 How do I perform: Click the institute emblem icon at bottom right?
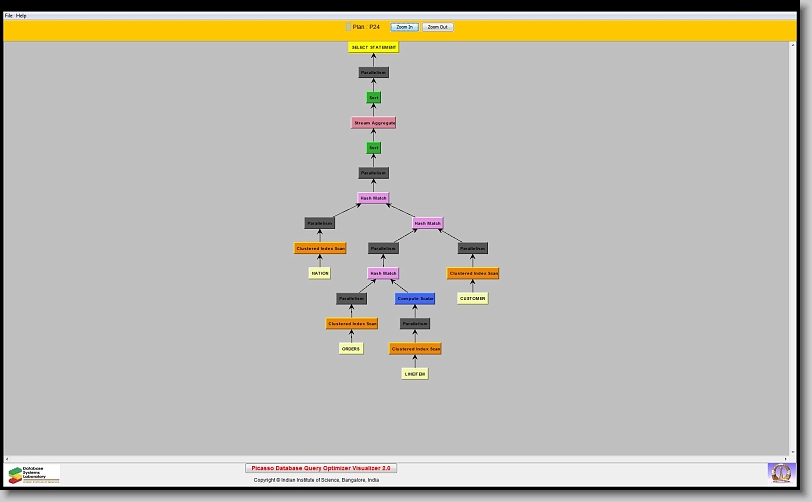click(x=779, y=472)
